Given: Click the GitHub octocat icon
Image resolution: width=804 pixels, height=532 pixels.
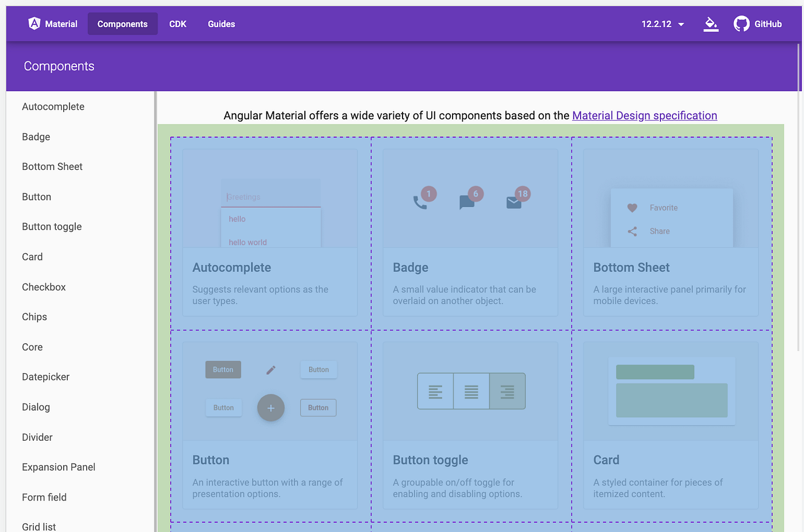Looking at the screenshot, I should pos(741,24).
